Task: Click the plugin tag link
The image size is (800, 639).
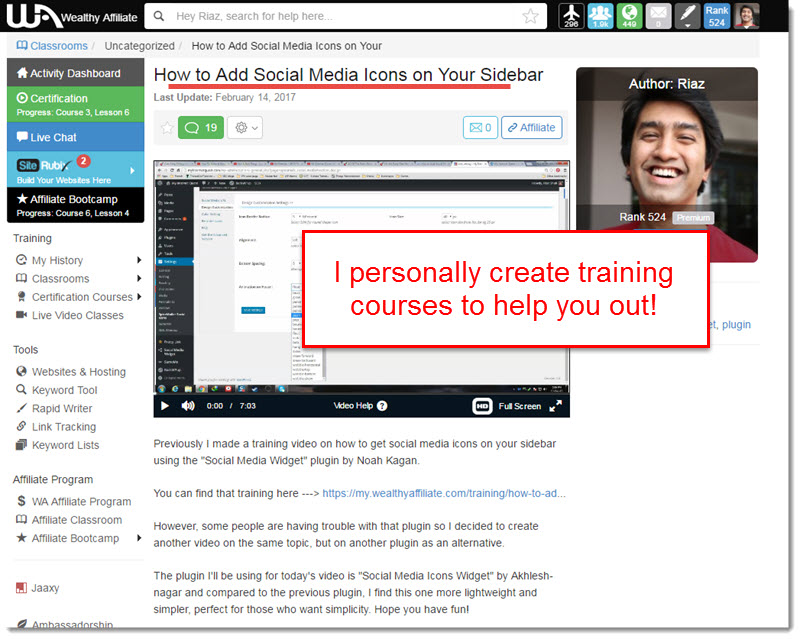Action: [x=736, y=325]
